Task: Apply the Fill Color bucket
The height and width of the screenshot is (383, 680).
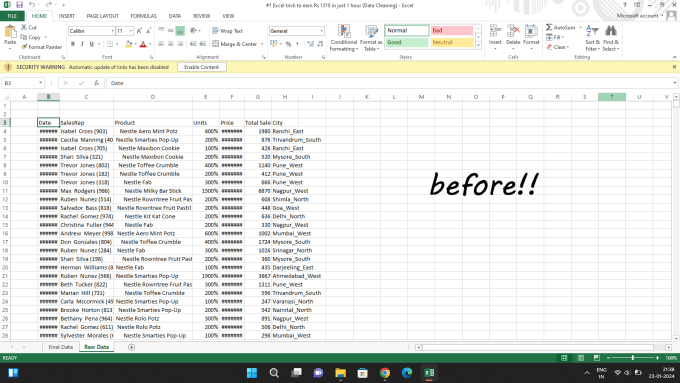Action: [x=128, y=44]
